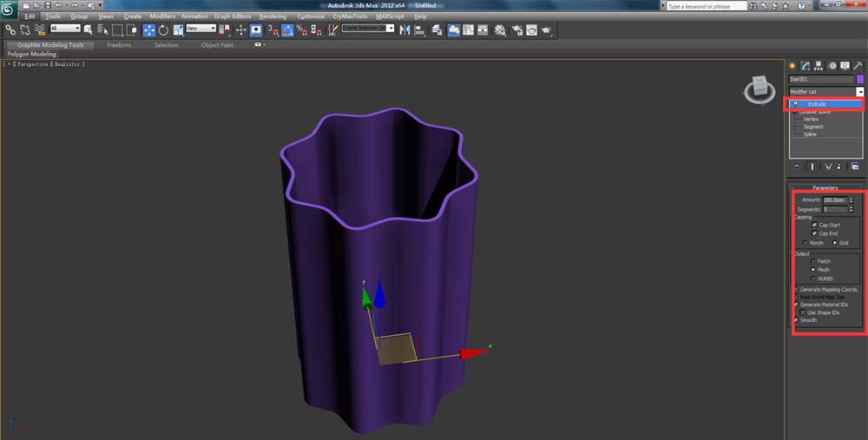The width and height of the screenshot is (868, 440).
Task: Open the Curve Editor icon
Action: [x=469, y=30]
